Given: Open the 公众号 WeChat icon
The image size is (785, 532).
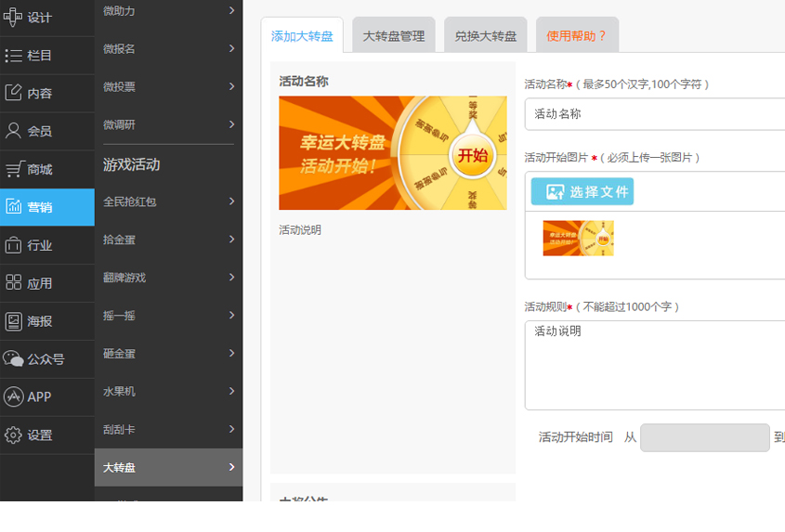Looking at the screenshot, I should tap(13, 358).
